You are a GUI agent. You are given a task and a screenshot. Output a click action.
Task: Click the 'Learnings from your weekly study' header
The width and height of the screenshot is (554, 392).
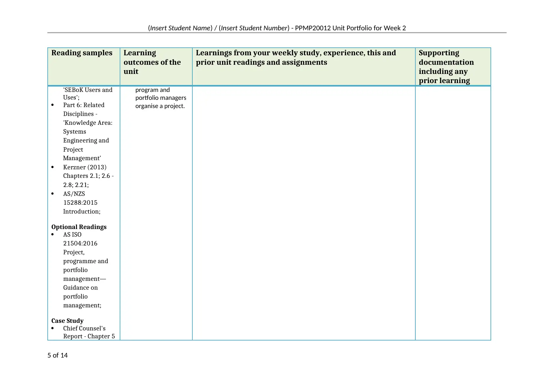pos(296,57)
